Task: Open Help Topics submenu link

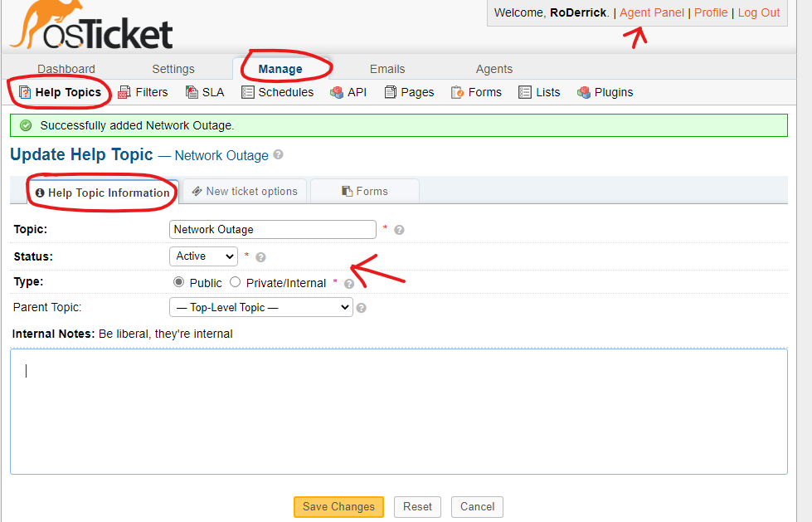Action: pyautogui.click(x=68, y=92)
